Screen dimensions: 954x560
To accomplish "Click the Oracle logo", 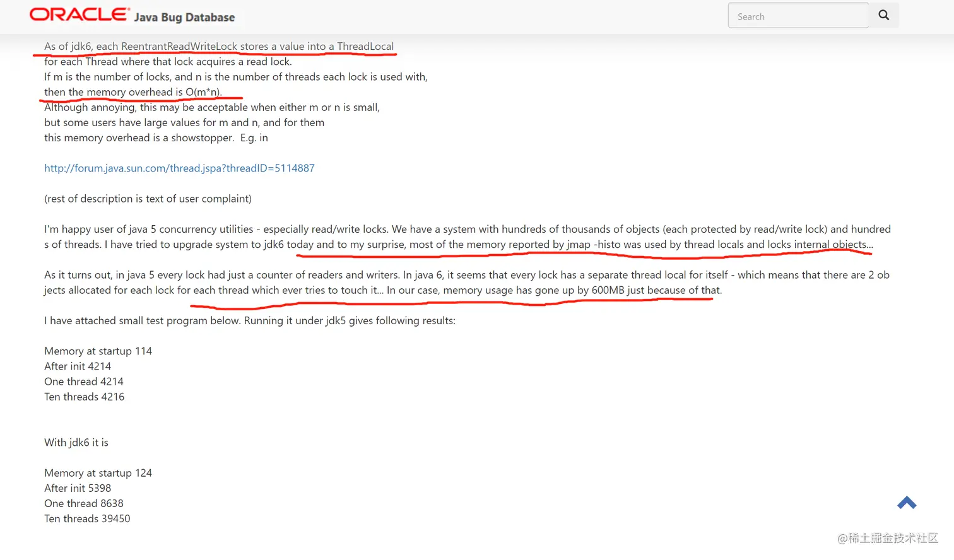I will pyautogui.click(x=79, y=15).
